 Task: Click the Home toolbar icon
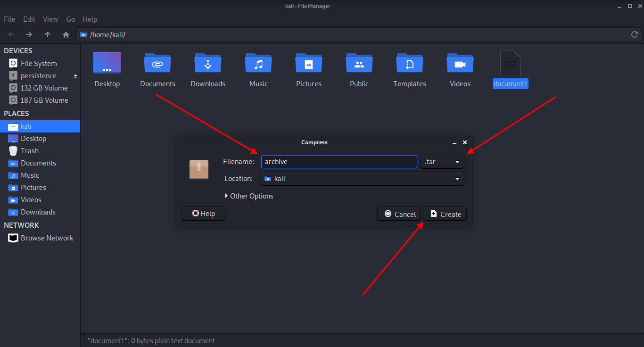point(66,34)
